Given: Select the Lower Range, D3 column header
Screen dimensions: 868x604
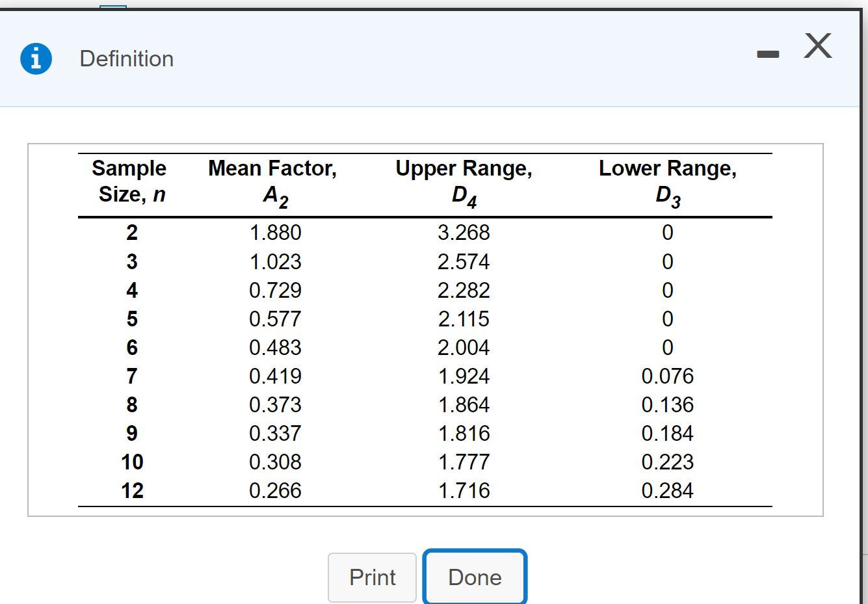Looking at the screenshot, I should (668, 183).
